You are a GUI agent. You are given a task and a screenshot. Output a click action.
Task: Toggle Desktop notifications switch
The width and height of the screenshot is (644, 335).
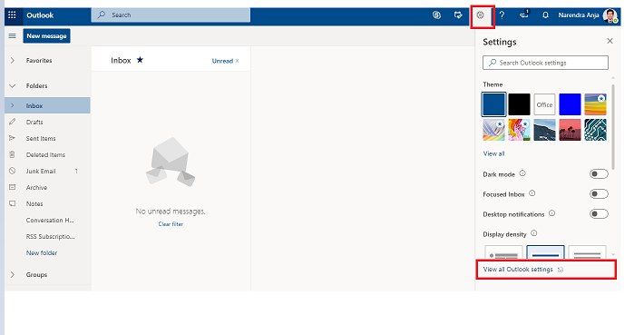coord(599,213)
